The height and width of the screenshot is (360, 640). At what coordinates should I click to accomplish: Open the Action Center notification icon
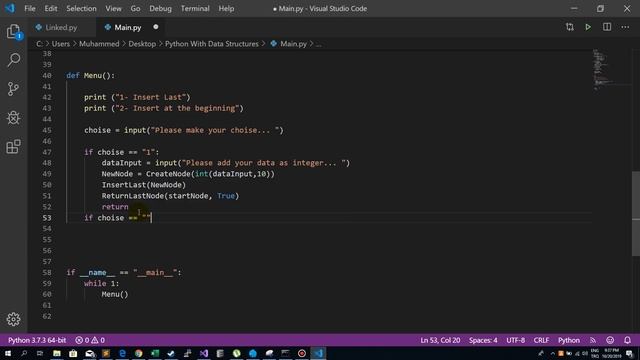point(629,353)
